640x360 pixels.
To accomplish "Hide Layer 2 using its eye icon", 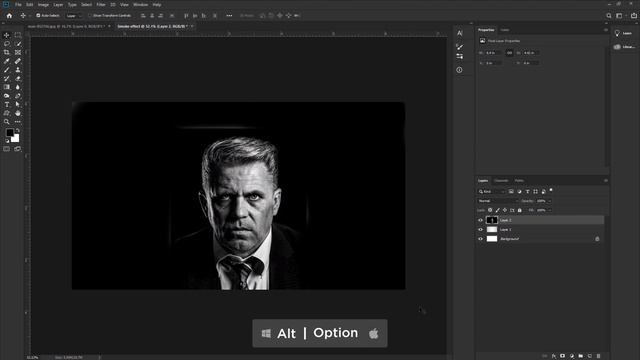I will click(x=480, y=220).
